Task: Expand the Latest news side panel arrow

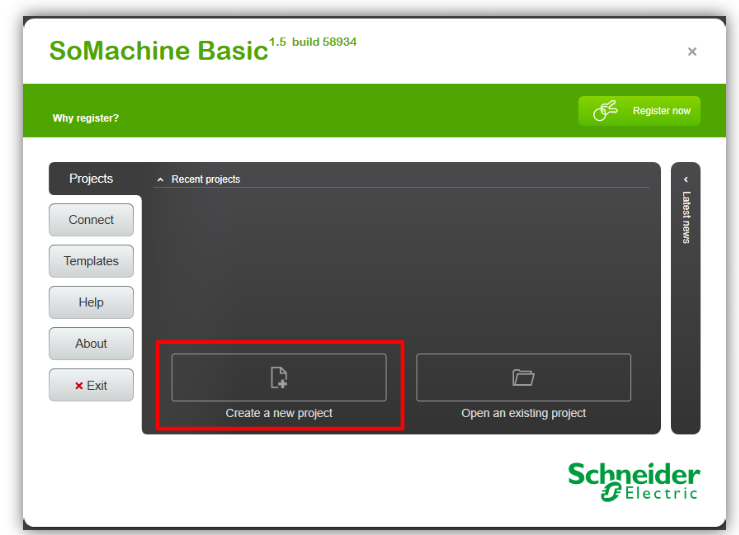Action: (x=686, y=180)
